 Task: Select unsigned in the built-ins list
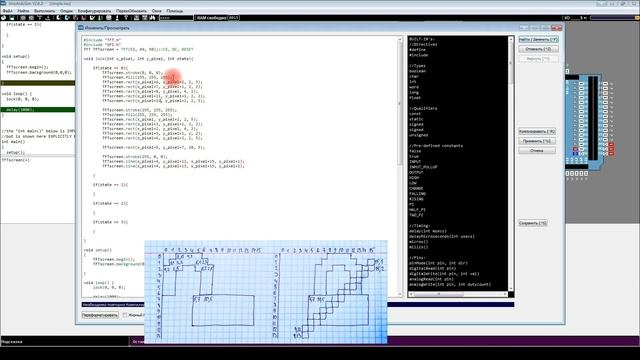click(418, 135)
